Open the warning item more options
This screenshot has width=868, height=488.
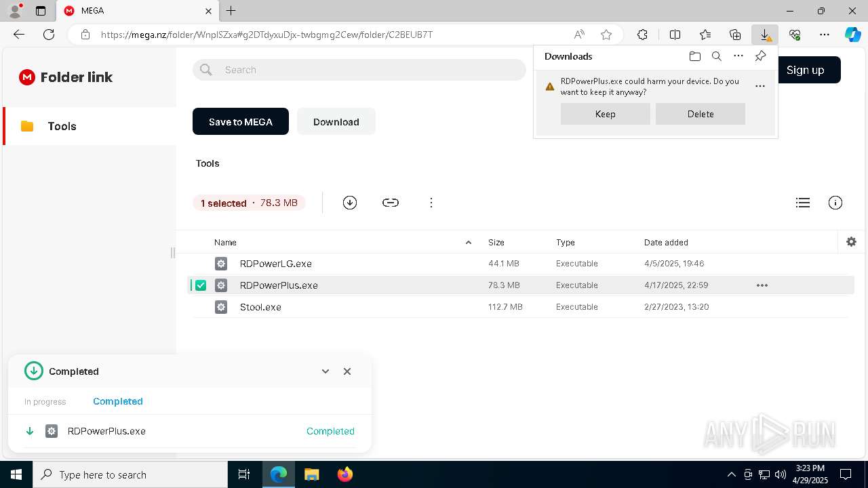tap(760, 86)
